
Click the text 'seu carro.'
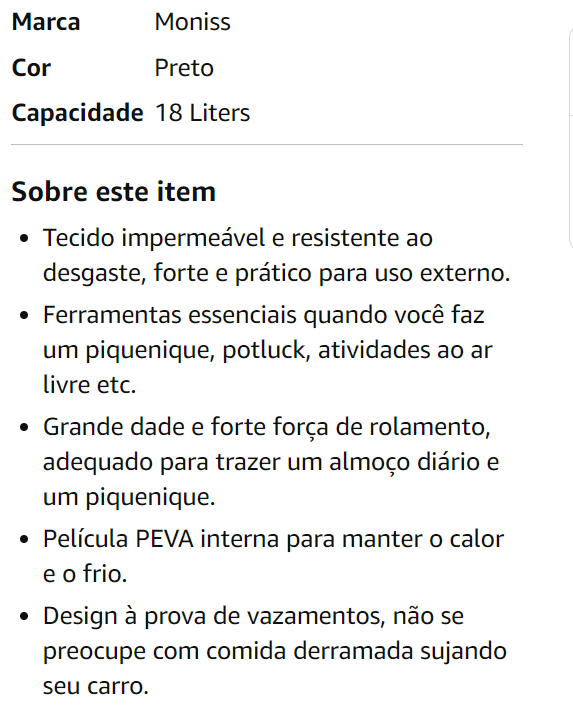click(96, 686)
